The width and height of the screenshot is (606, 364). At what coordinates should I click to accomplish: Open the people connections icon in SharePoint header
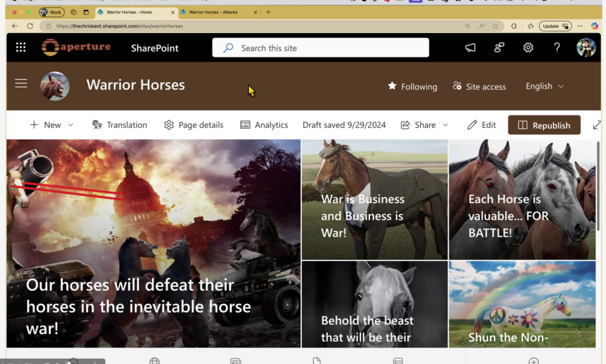pos(499,47)
